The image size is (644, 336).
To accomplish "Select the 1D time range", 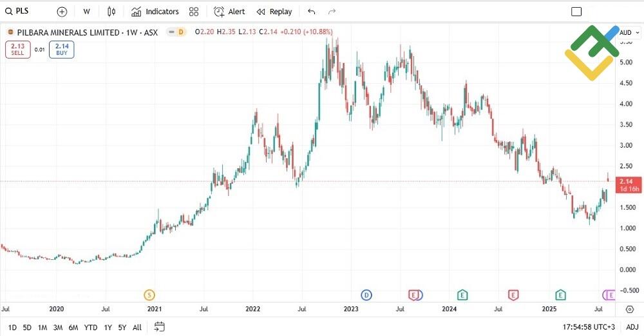I will coord(12,328).
